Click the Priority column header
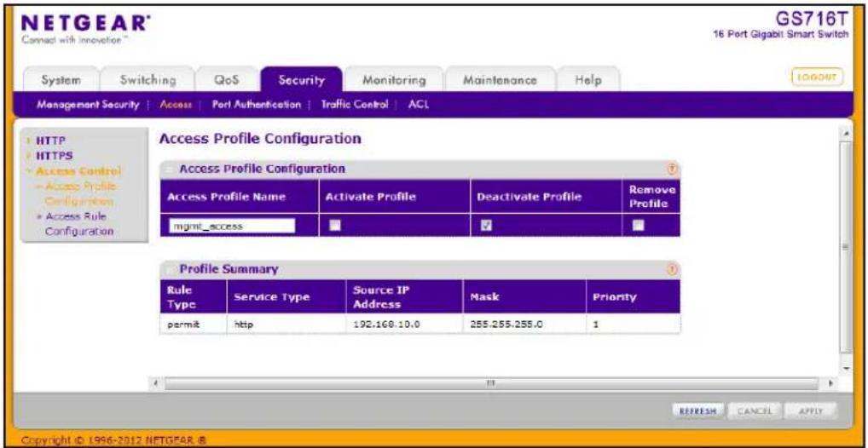 click(x=634, y=297)
